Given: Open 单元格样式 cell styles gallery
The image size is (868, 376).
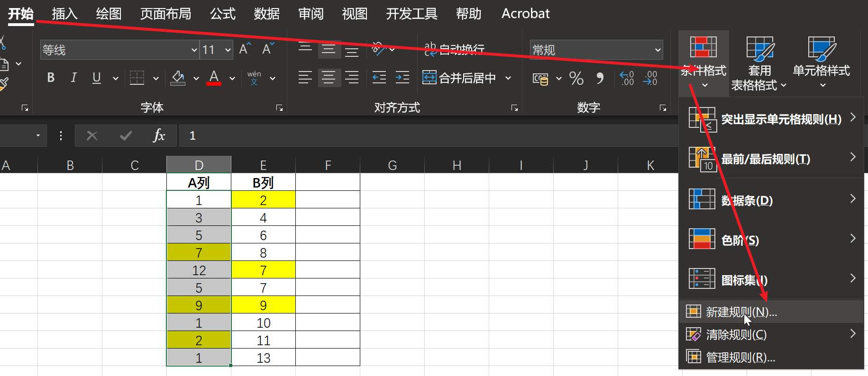Looking at the screenshot, I should pyautogui.click(x=822, y=63).
